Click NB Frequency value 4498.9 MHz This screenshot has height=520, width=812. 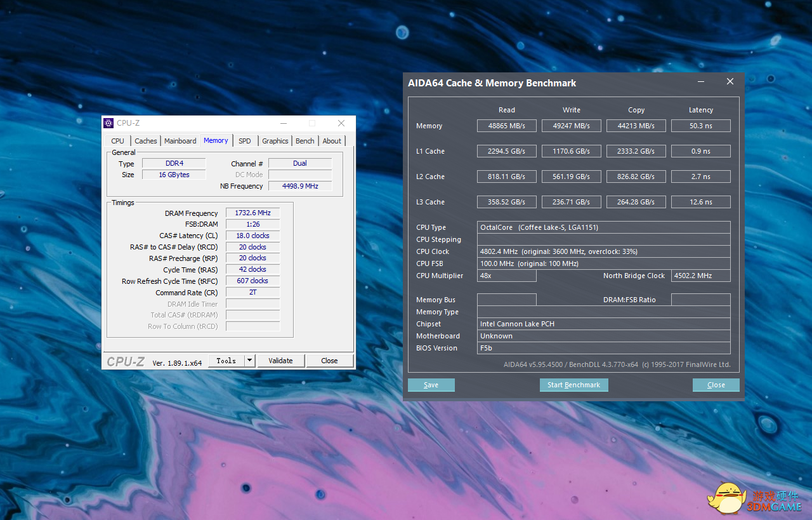[300, 186]
